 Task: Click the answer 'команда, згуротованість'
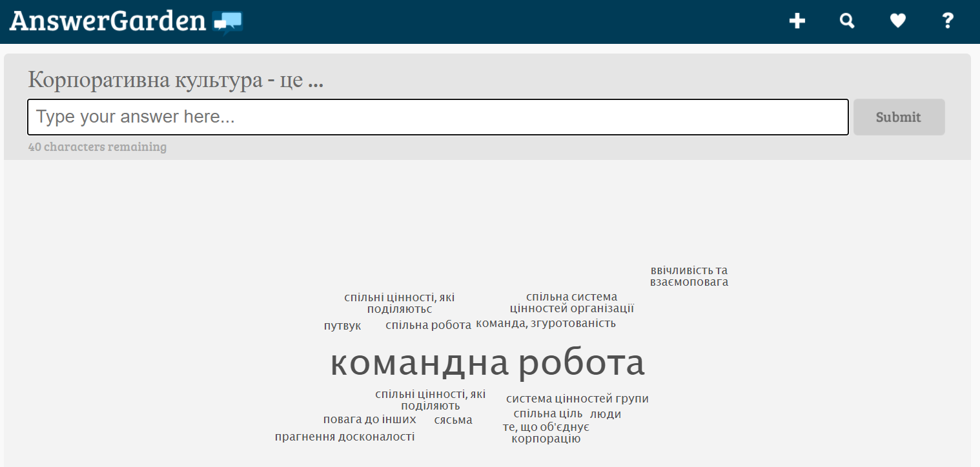pos(546,323)
